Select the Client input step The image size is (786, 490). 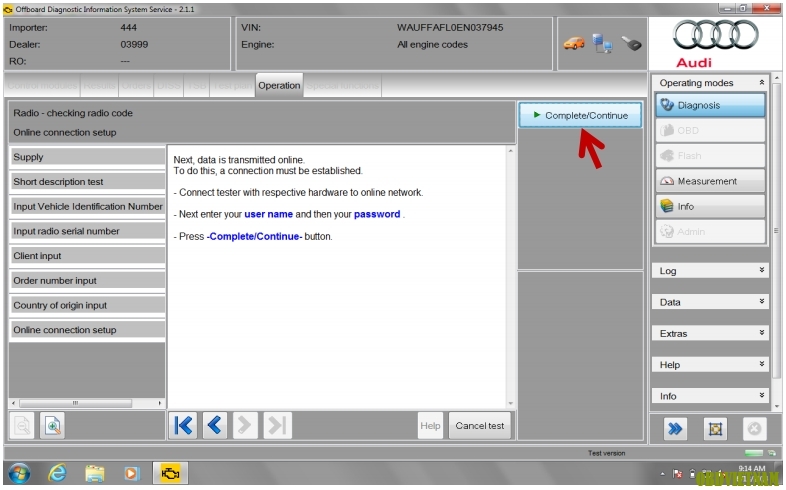click(87, 256)
